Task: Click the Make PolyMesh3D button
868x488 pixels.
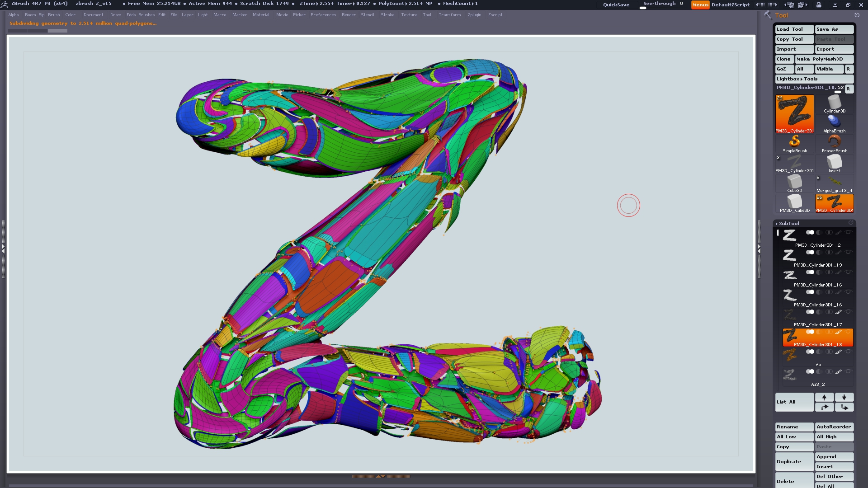Action: pyautogui.click(x=824, y=59)
